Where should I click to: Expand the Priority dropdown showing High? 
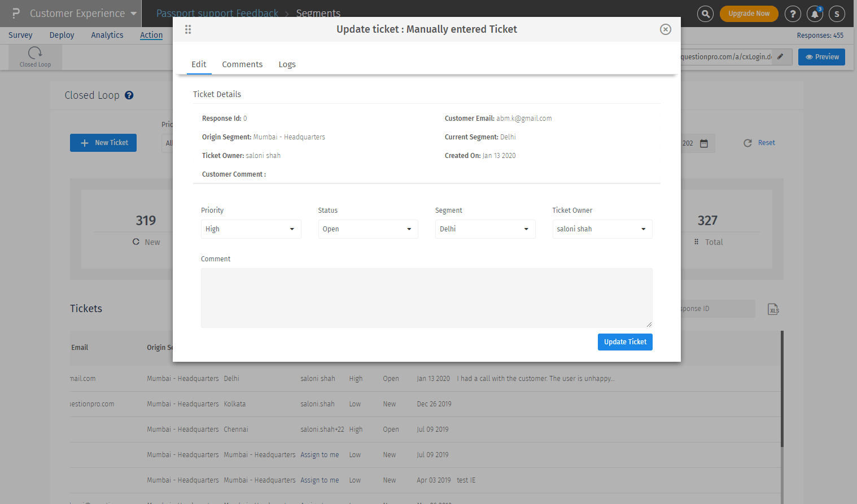[x=251, y=229]
